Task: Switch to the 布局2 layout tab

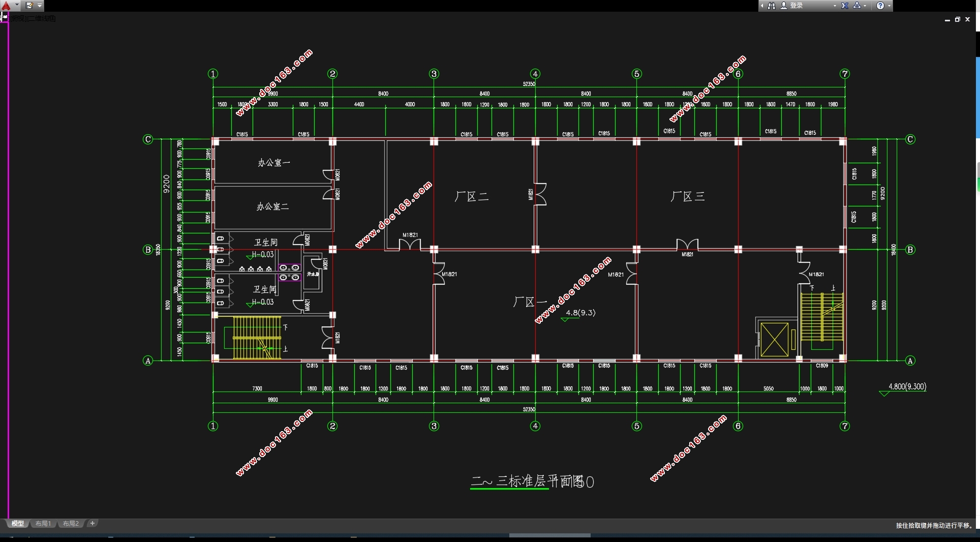Action: (x=71, y=523)
